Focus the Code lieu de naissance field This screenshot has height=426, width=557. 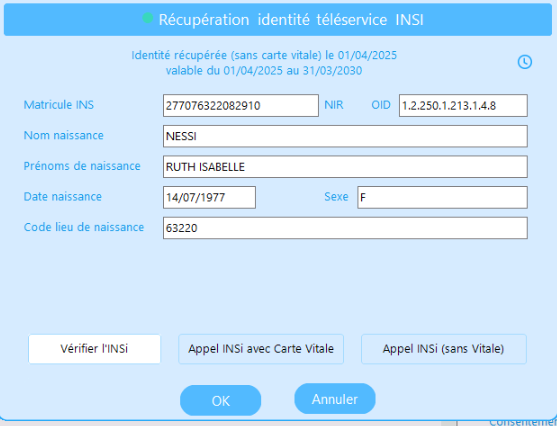click(345, 228)
